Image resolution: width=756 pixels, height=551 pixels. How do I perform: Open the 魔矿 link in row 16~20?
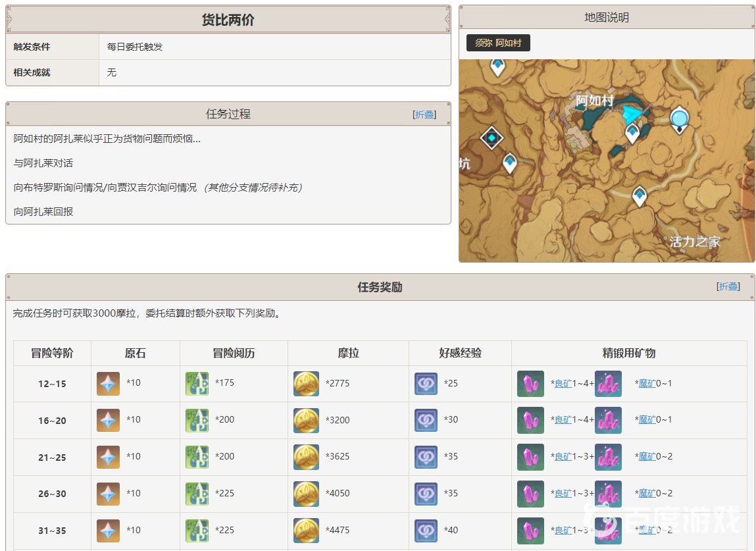(647, 420)
